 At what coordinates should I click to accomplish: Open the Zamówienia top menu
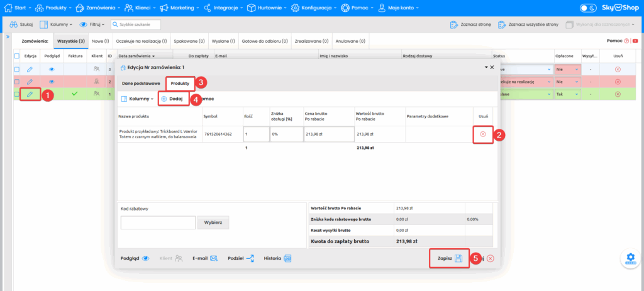[97, 8]
